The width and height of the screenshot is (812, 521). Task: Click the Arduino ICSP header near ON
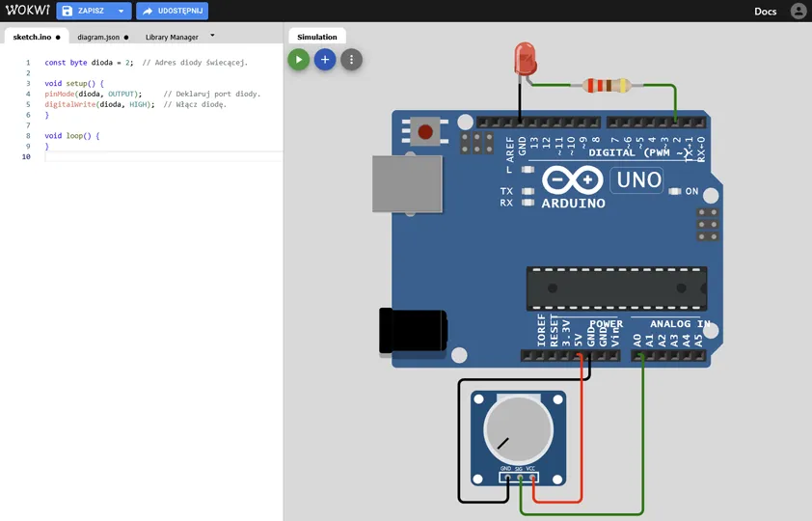click(708, 224)
